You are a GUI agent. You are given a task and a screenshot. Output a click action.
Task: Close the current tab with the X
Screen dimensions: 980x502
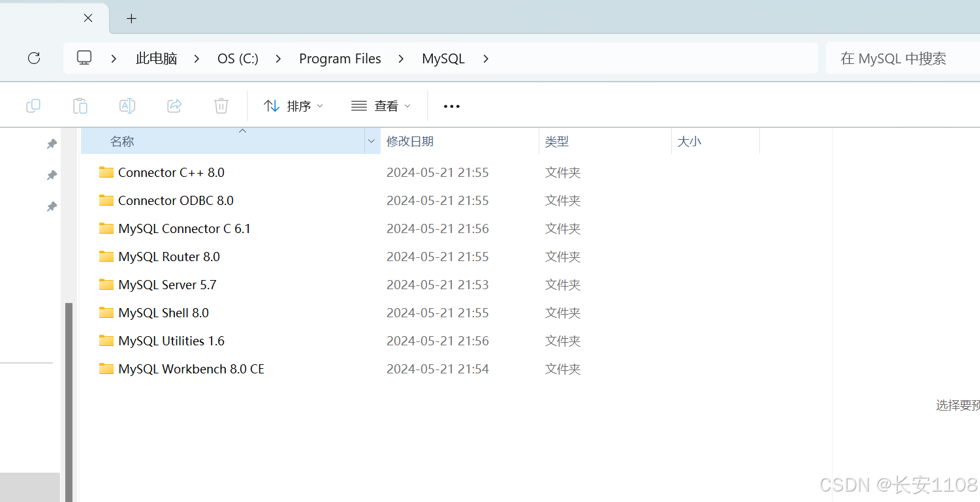pyautogui.click(x=88, y=18)
